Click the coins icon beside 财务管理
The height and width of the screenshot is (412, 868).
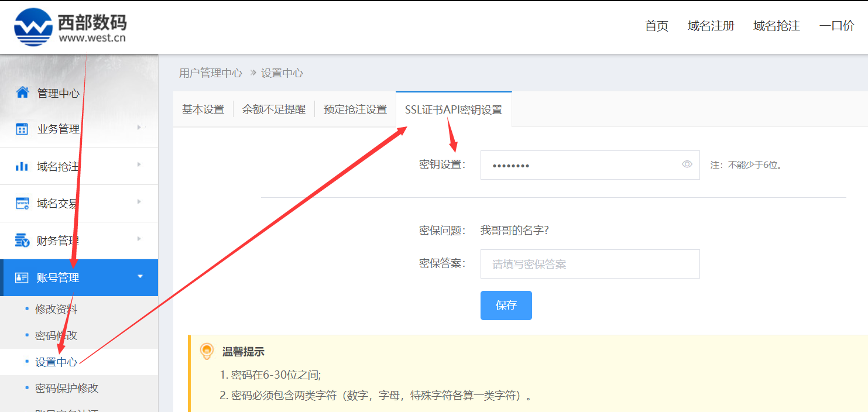point(22,241)
